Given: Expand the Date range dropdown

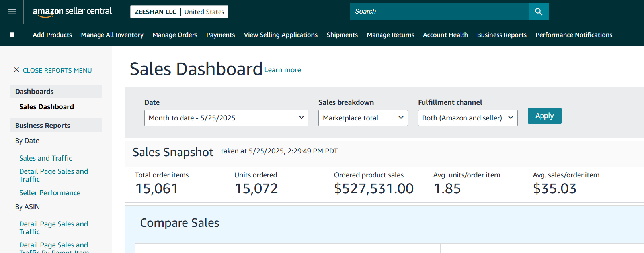Looking at the screenshot, I should point(226,118).
